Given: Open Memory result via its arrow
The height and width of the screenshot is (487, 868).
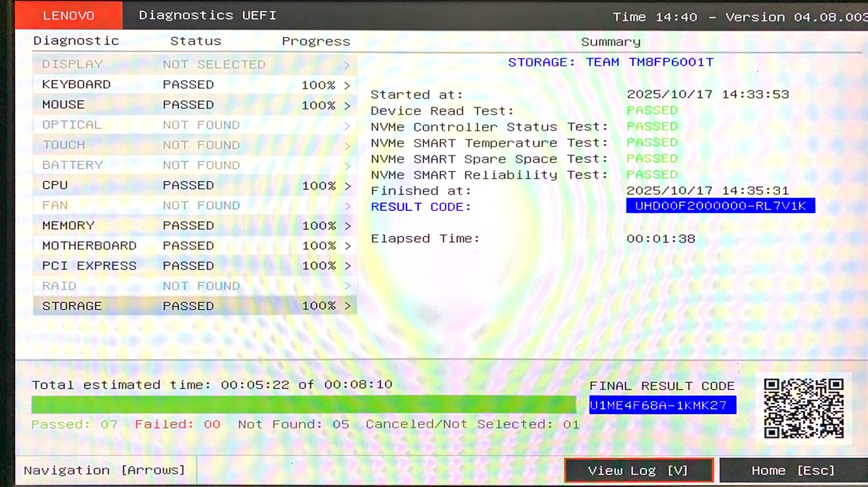Looking at the screenshot, I should click(347, 226).
